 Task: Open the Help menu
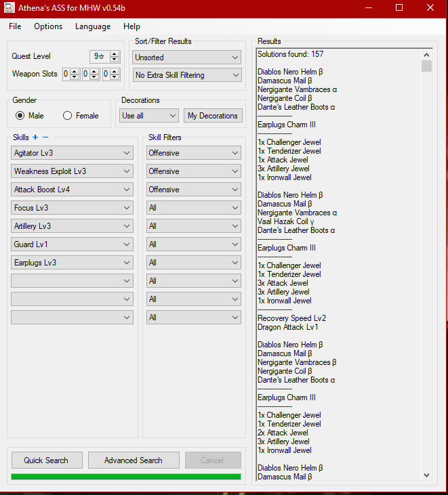[131, 26]
